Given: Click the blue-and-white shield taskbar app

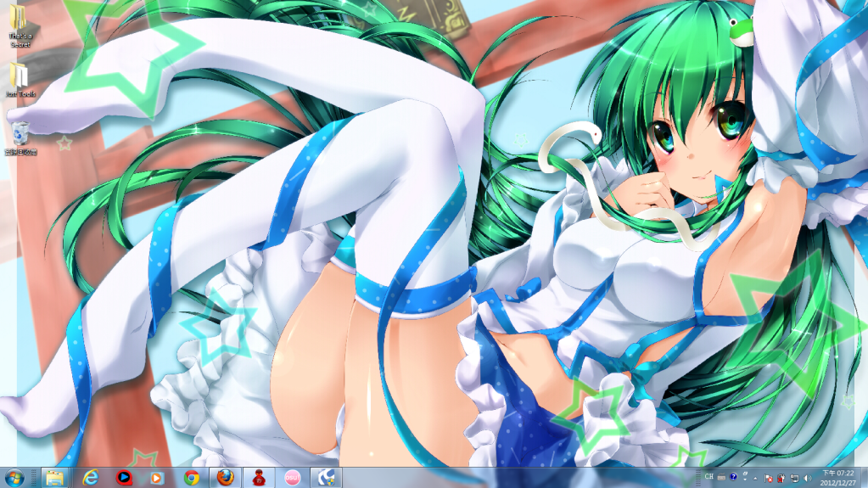Looking at the screenshot, I should point(326,478).
